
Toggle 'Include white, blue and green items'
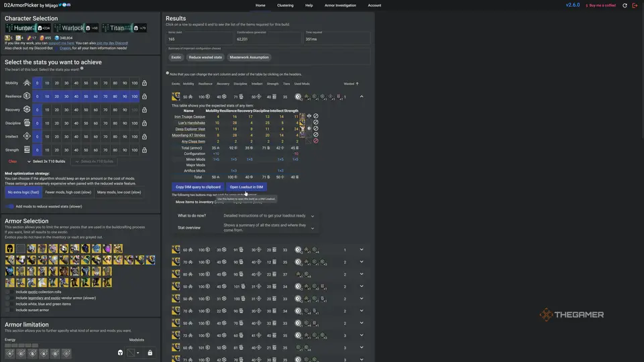(x=8, y=304)
